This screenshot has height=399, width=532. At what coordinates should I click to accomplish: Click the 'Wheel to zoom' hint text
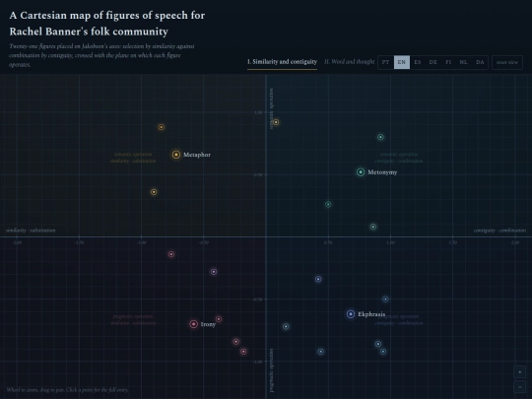(x=68, y=389)
